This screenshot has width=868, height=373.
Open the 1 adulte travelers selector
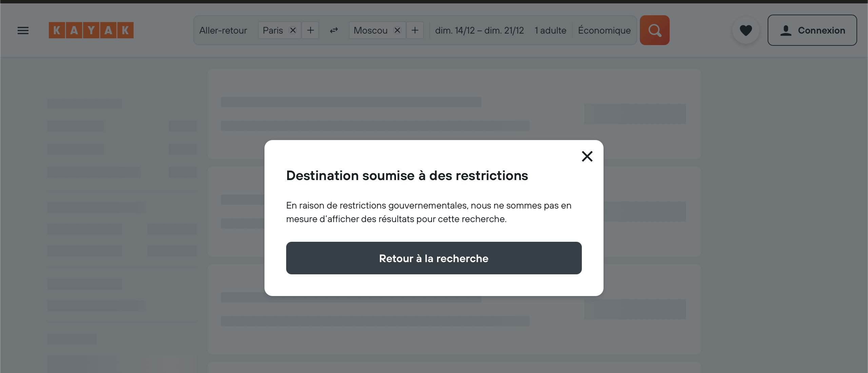(x=550, y=30)
